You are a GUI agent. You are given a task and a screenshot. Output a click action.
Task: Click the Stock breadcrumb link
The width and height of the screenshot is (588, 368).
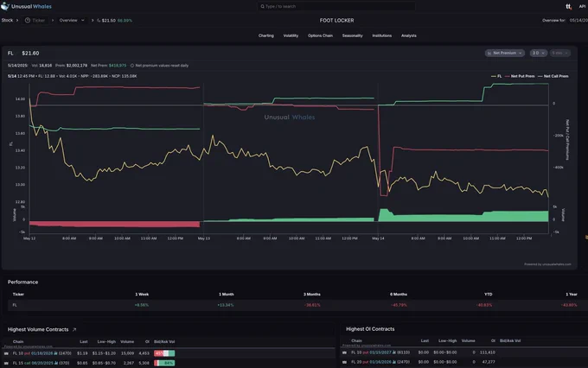(7, 20)
